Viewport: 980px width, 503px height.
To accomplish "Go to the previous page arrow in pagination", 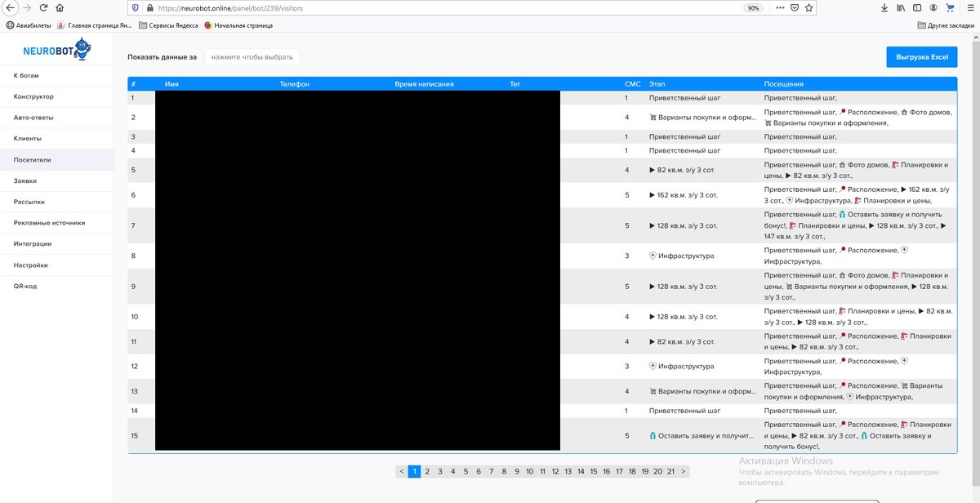I will tap(401, 471).
